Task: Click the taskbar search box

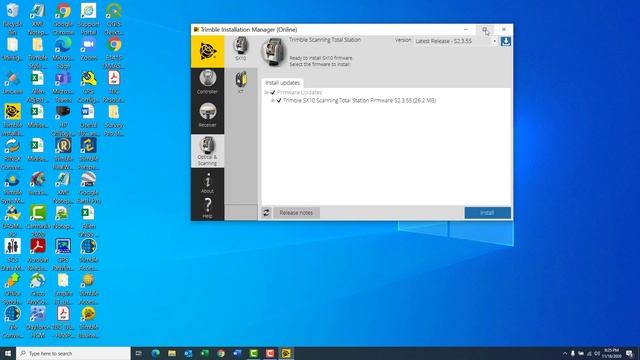Action: pyautogui.click(x=73, y=353)
